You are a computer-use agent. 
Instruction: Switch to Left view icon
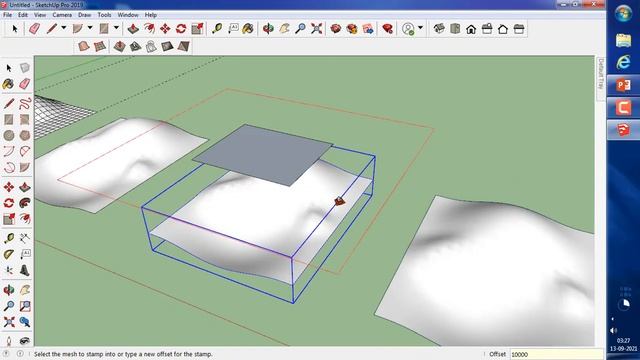coord(519,29)
